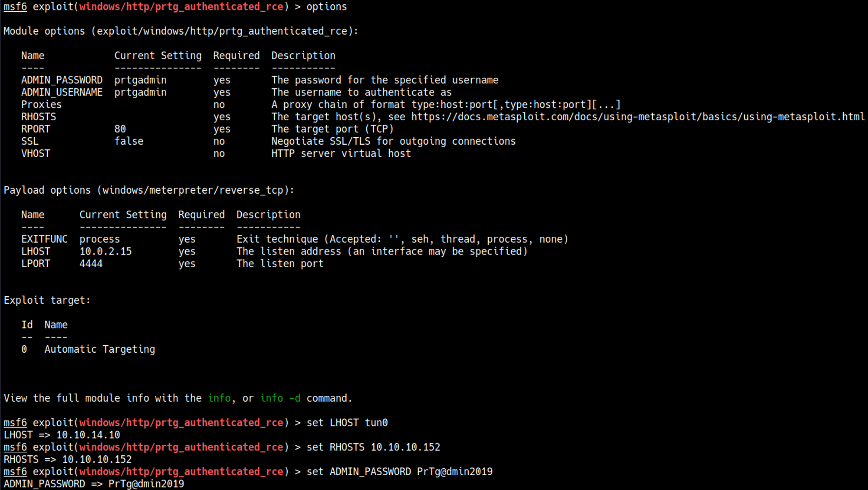
Task: Click the 'Automatic Targeting' exploit target entry
Action: tap(99, 349)
